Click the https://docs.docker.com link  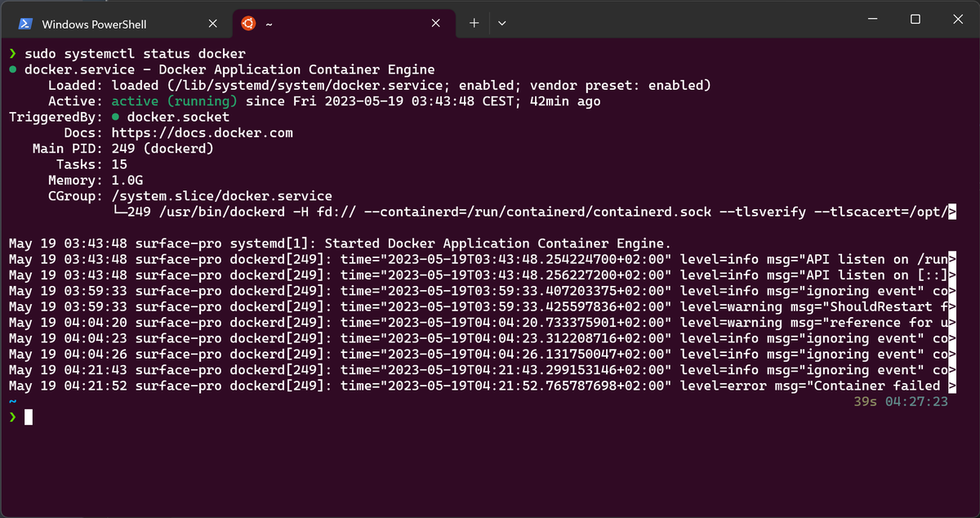[x=202, y=133]
